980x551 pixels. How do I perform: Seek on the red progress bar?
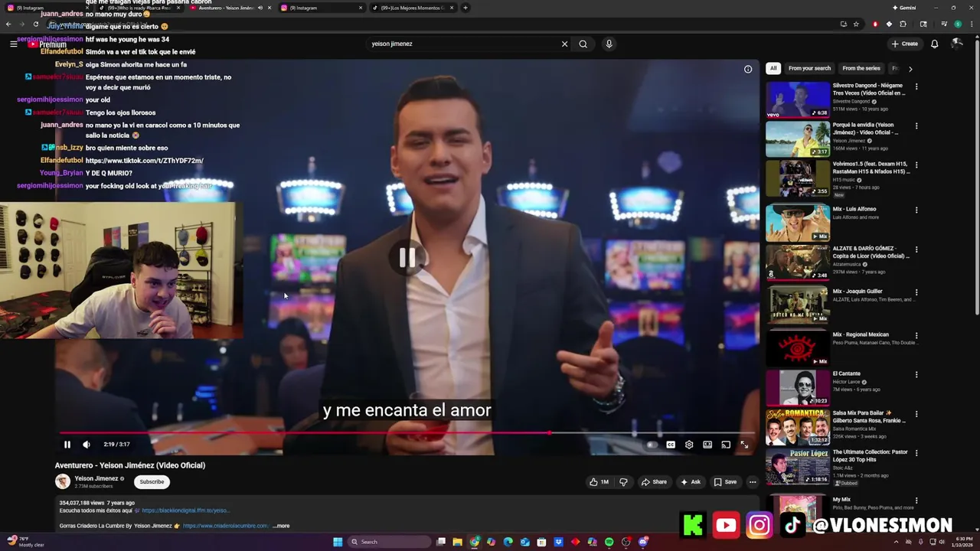(407, 433)
